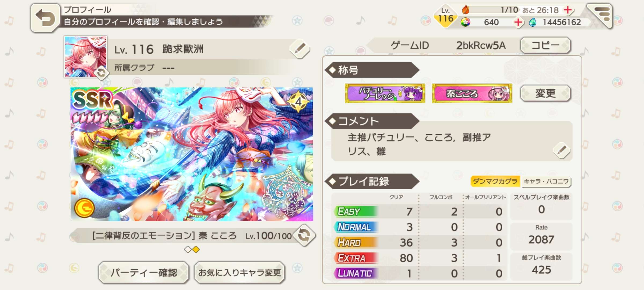Click the パチュリー・ノーレッジ title badge
Image resolution: width=644 pixels, height=290 pixels.
click(385, 93)
